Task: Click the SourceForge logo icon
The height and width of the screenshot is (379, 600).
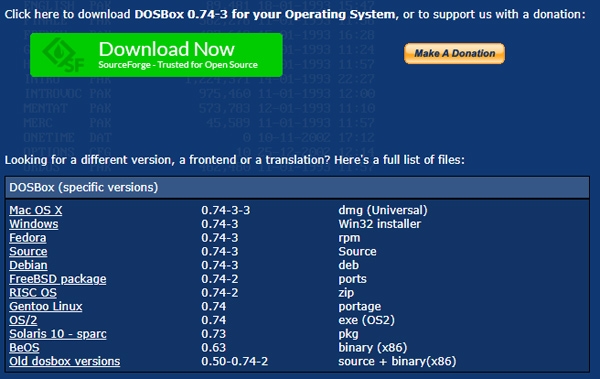Action: click(x=63, y=55)
